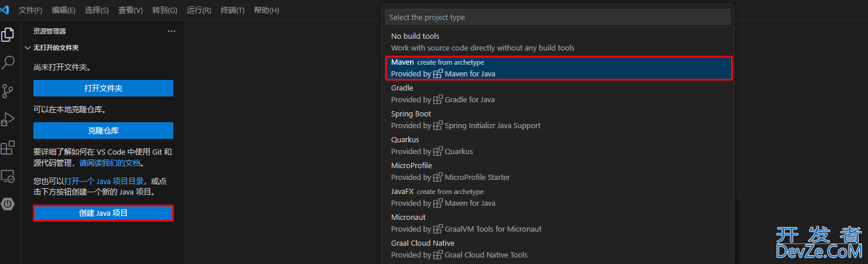
Task: Open the 转到(G) menu
Action: coord(165,11)
